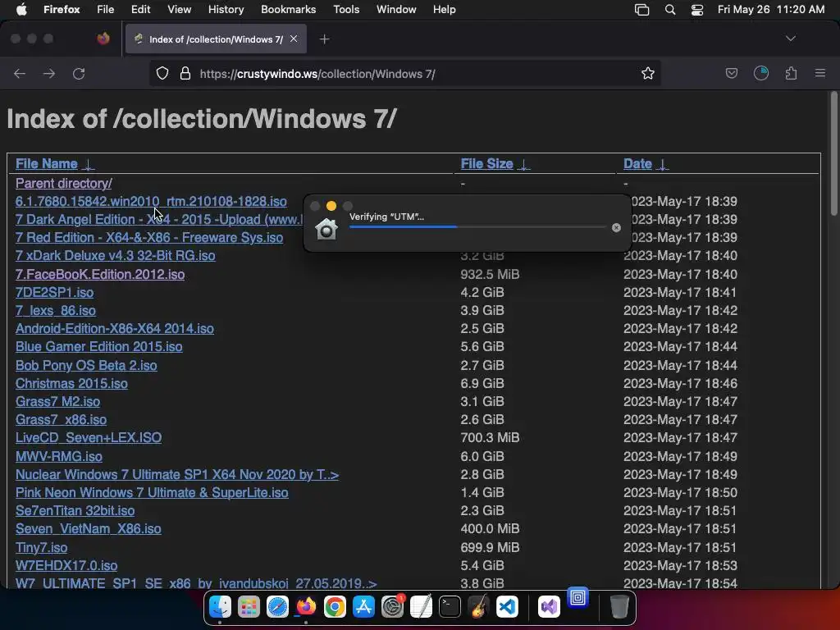Sort File Name descending with arrow
This screenshot has height=630, width=840.
(89, 164)
